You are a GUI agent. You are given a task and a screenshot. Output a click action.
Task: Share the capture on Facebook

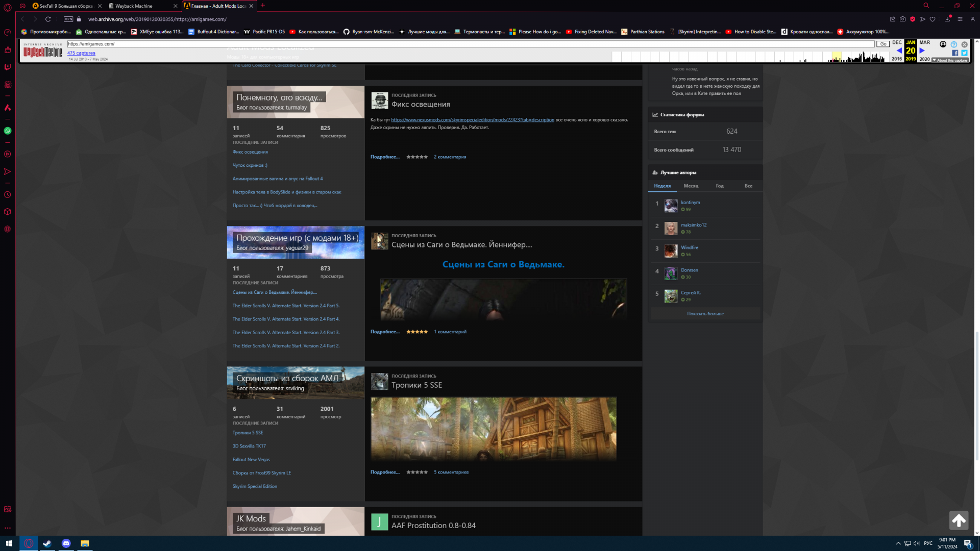click(x=955, y=53)
